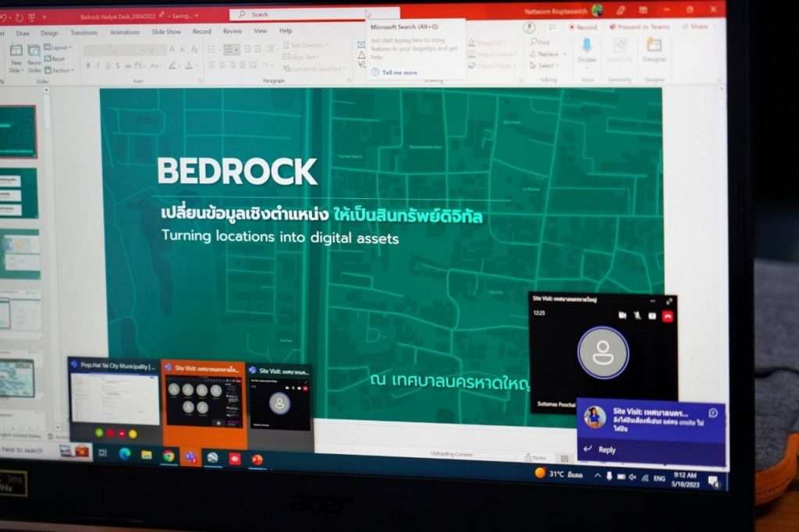This screenshot has height=532, width=799.
Task: Open the Text Direction dropdown
Action: pos(305,44)
